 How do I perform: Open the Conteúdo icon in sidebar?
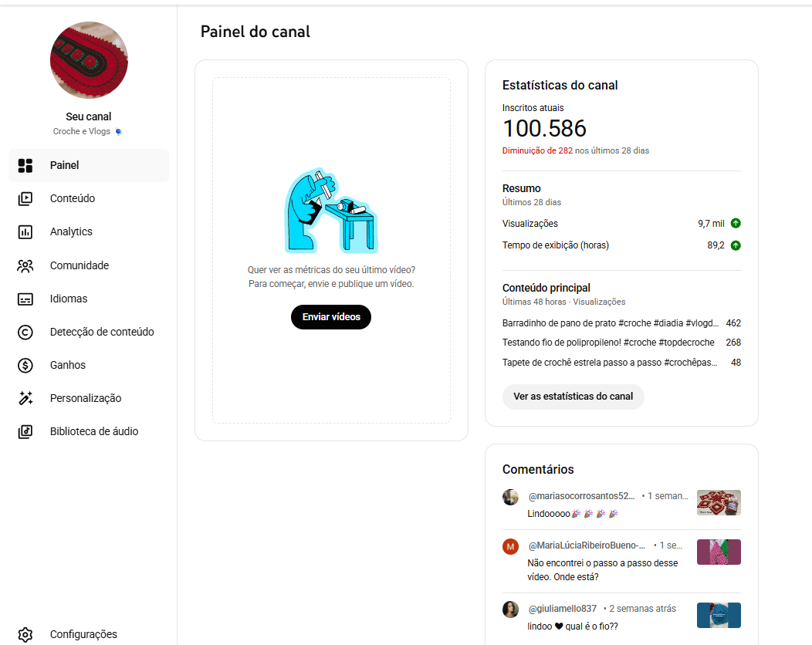25,198
